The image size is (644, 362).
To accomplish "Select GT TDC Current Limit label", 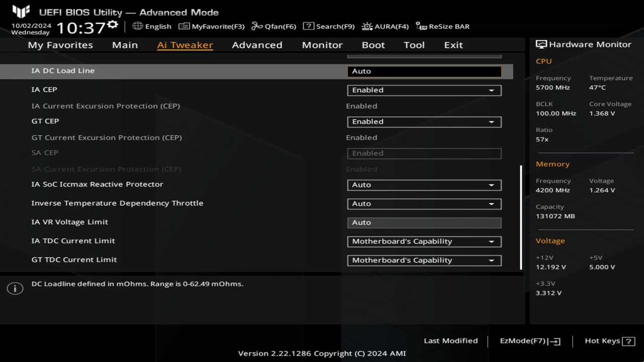I will tap(74, 260).
